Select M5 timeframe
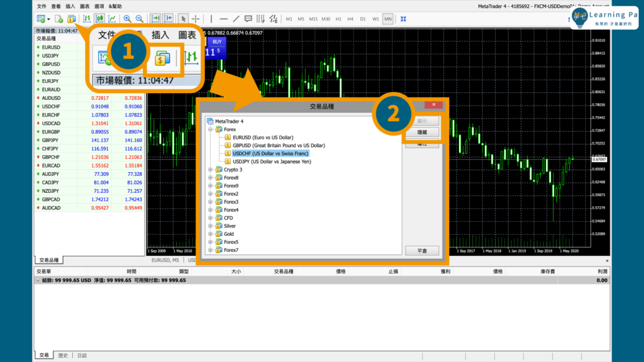 tap(301, 19)
